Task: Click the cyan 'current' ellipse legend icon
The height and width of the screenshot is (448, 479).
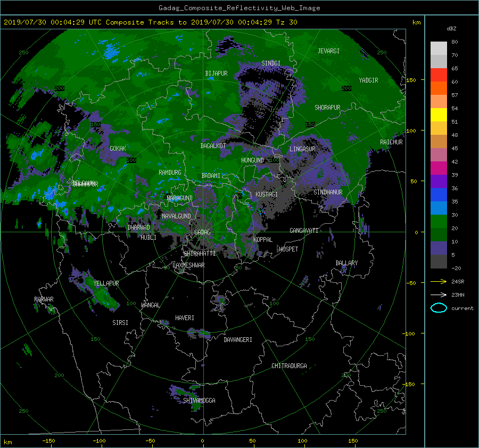Action: tap(439, 308)
